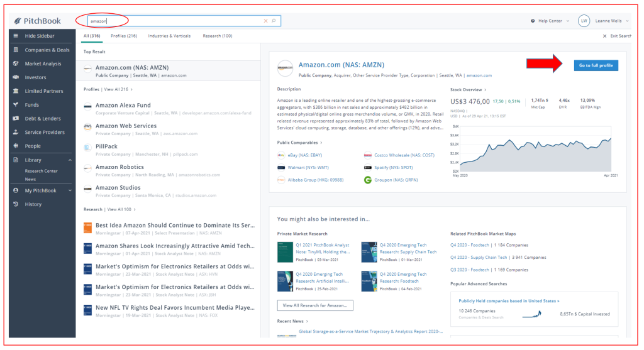Click the PitchBook logo
The height and width of the screenshot is (350, 644).
(x=37, y=21)
